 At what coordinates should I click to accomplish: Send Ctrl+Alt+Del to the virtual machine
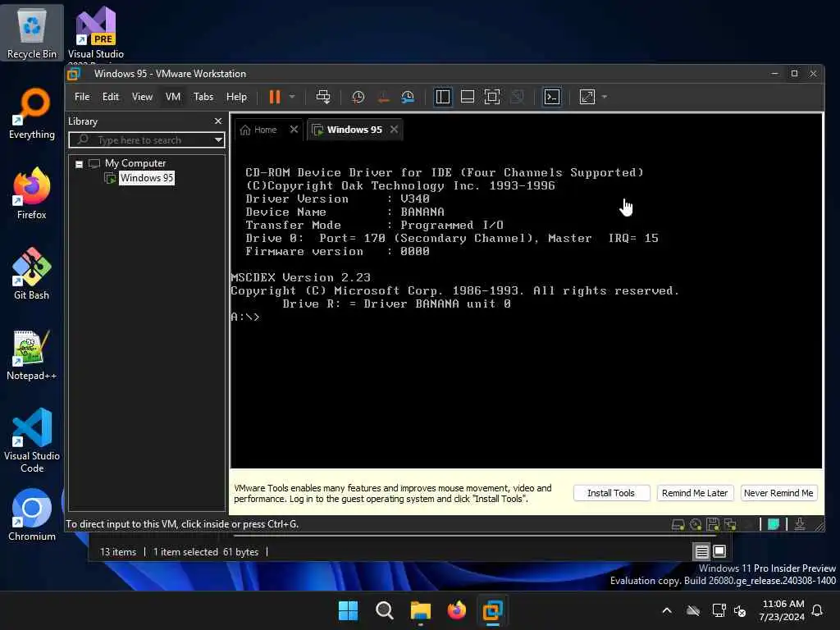pos(323,97)
